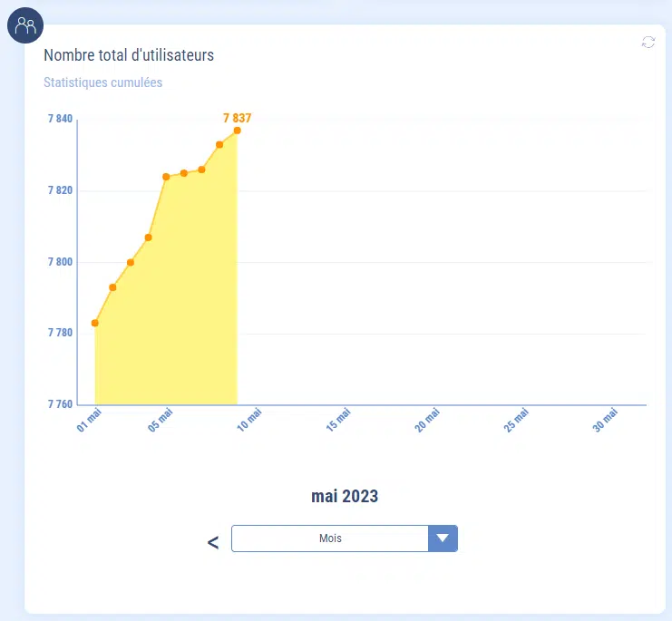Click the 15 mai x-axis label
The image size is (672, 621).
336,420
